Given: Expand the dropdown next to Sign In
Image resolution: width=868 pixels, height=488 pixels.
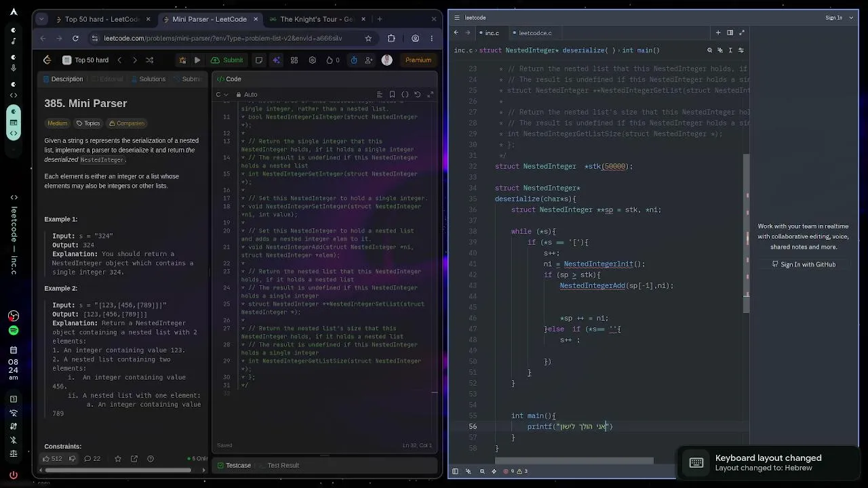Looking at the screenshot, I should [852, 18].
